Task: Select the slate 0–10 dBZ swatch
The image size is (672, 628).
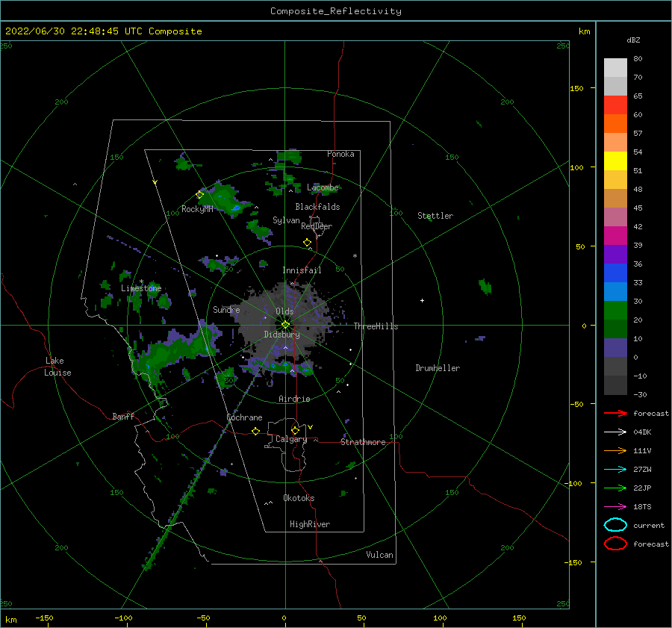Action: (x=615, y=348)
